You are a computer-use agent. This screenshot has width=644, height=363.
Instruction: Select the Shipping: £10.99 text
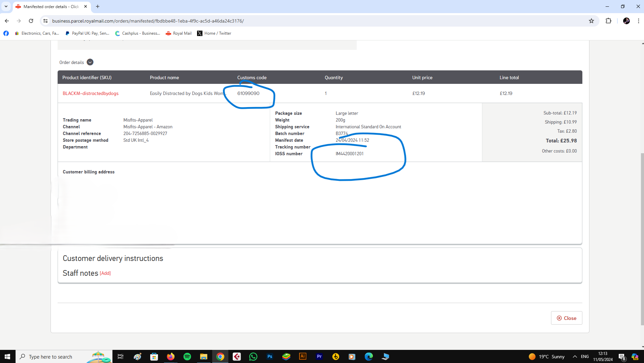560,122
